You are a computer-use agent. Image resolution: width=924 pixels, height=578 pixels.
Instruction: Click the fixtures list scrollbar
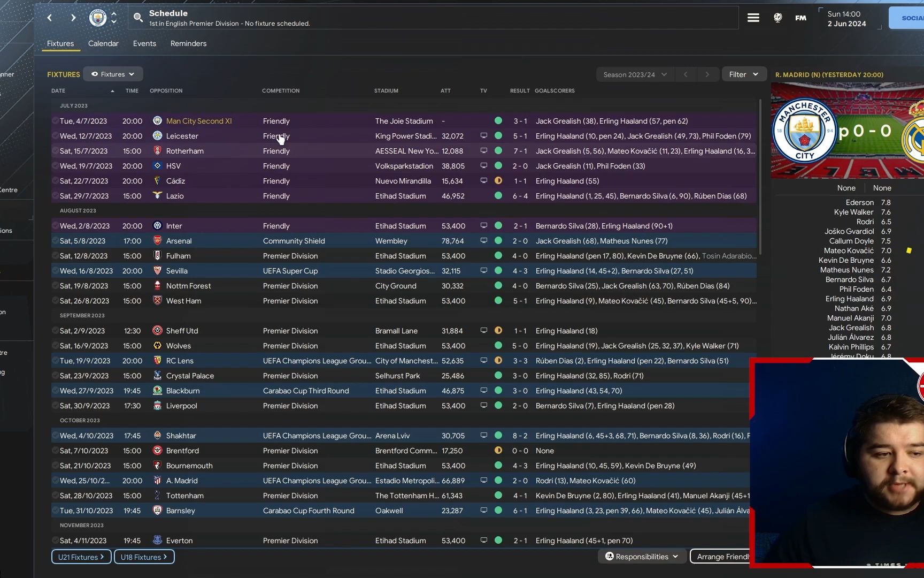click(x=760, y=177)
